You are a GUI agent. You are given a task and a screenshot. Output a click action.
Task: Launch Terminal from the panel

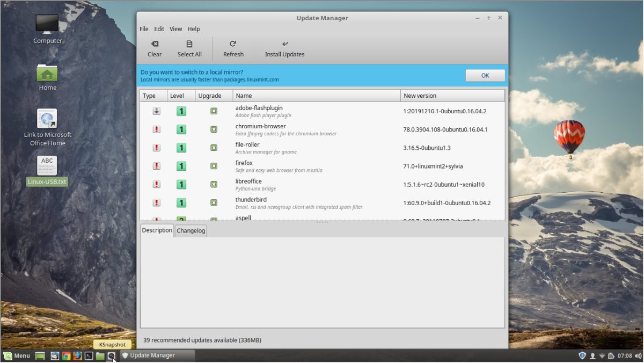pos(89,355)
